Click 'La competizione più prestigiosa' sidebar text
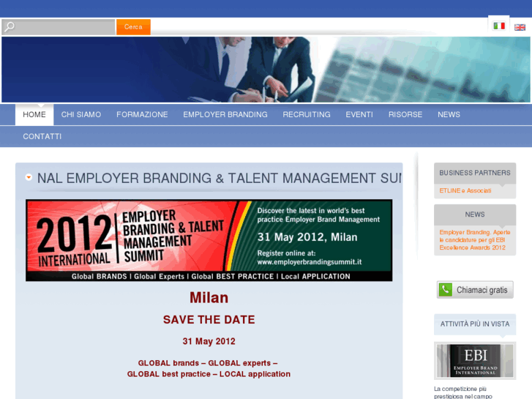The width and height of the screenshot is (532, 399). [x=462, y=392]
